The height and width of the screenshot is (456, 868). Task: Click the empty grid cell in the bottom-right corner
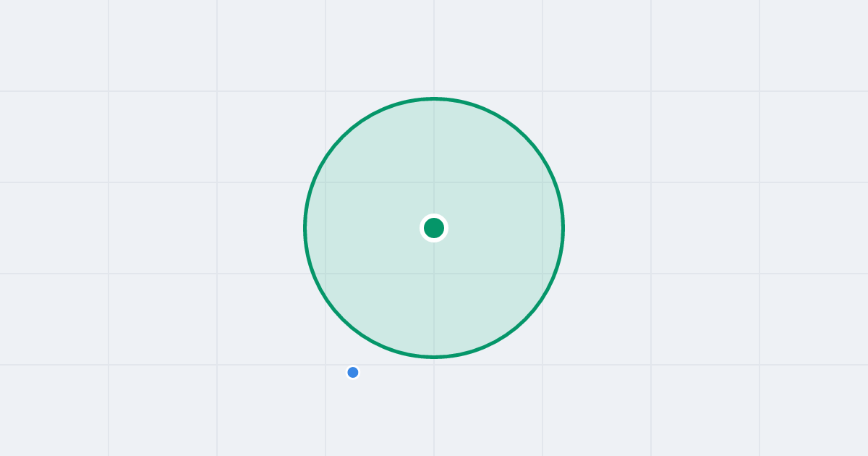coord(814,410)
